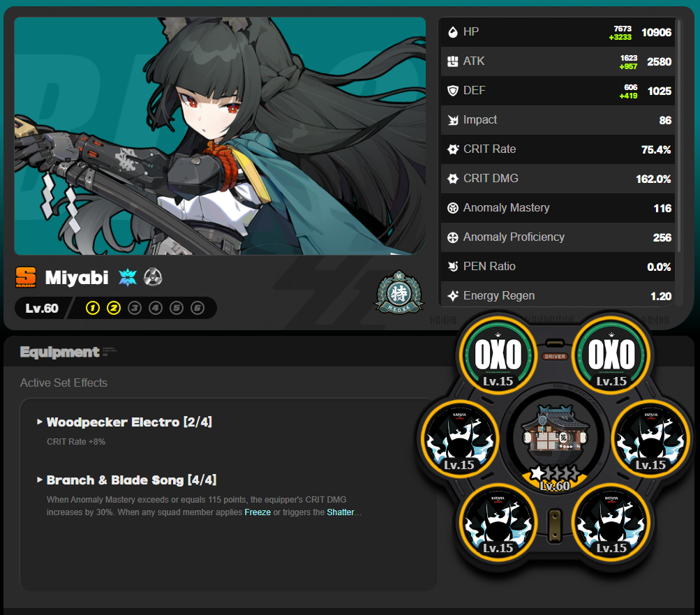The image size is (700, 615).
Task: Open the top-left Woodpecker Electro drive disc
Action: pos(498,355)
